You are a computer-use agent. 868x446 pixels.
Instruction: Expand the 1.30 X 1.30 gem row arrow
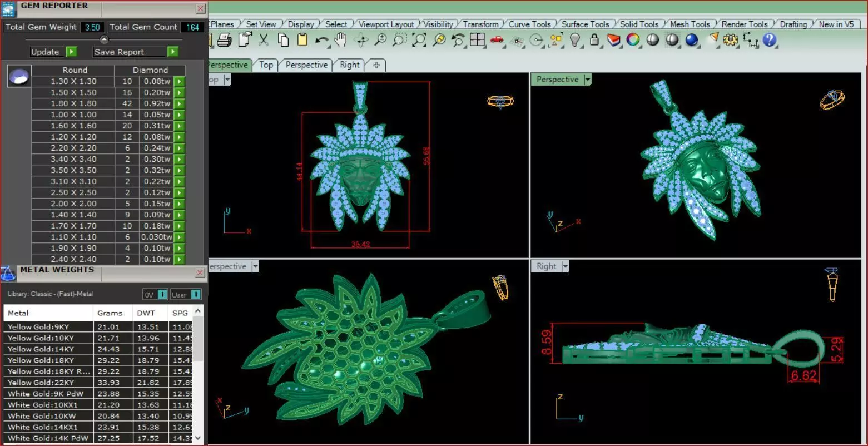(x=179, y=81)
